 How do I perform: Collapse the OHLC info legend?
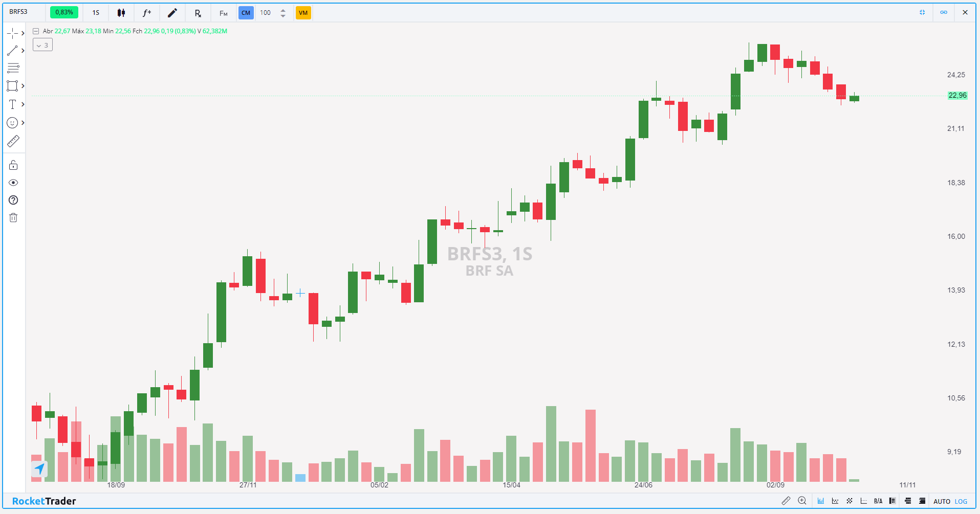tap(36, 31)
